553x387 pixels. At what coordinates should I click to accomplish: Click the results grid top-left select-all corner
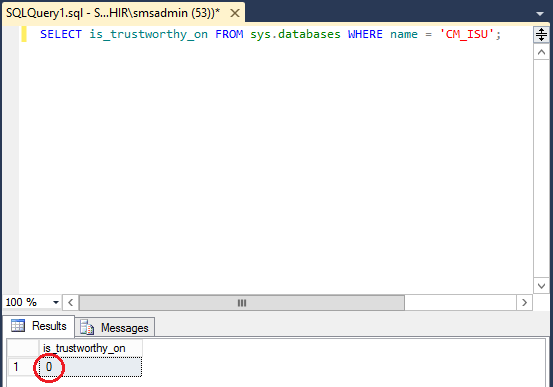pos(23,348)
